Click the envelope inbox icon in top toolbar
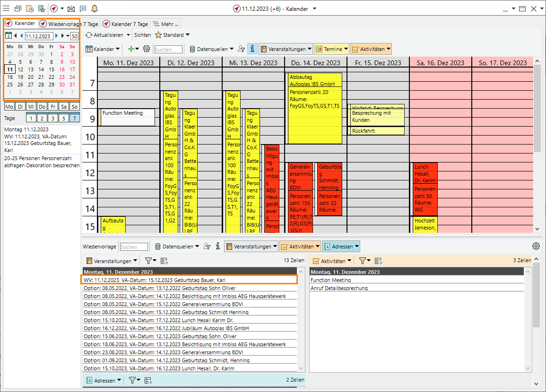The height and width of the screenshot is (392, 546). click(x=71, y=9)
